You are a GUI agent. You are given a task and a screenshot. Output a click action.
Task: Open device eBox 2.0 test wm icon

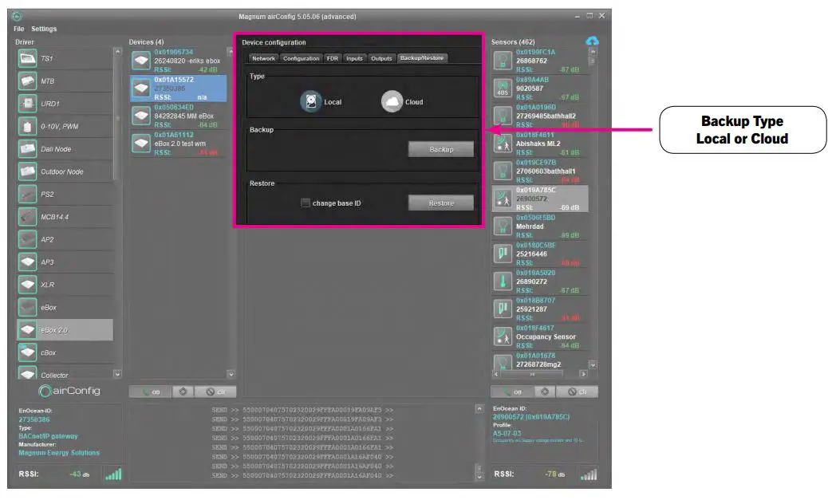pos(141,144)
